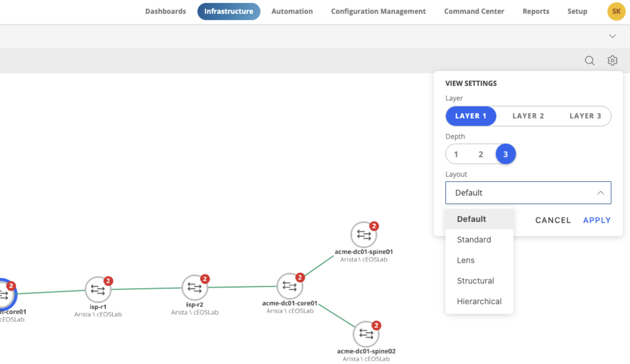Select depth value 2

[481, 154]
